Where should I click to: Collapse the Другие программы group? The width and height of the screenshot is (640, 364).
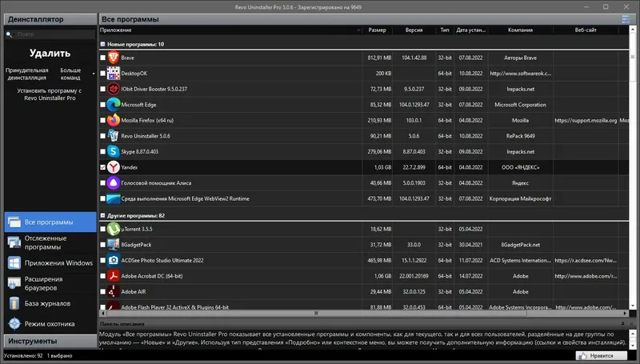pyautogui.click(x=103, y=215)
